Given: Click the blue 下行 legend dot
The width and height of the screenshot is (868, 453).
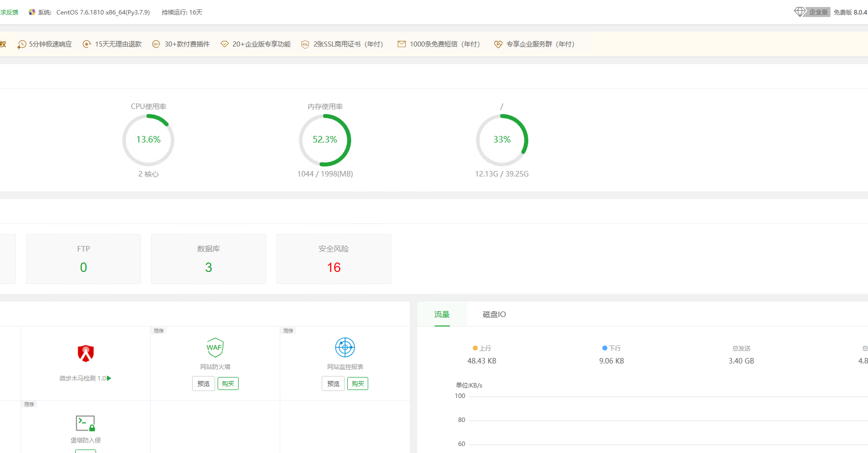Looking at the screenshot, I should [x=605, y=348].
